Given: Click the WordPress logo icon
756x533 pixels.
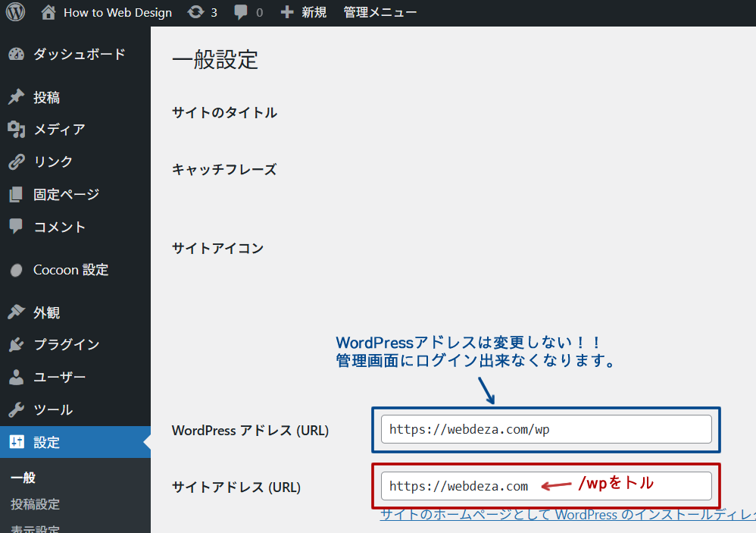Looking at the screenshot, I should click(15, 12).
